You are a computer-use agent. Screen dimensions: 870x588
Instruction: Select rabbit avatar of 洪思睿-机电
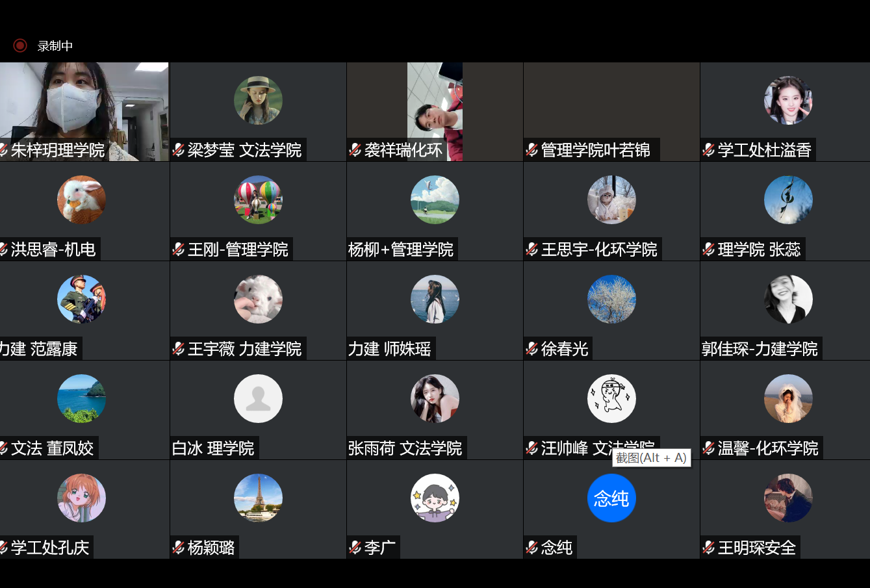pos(81,200)
